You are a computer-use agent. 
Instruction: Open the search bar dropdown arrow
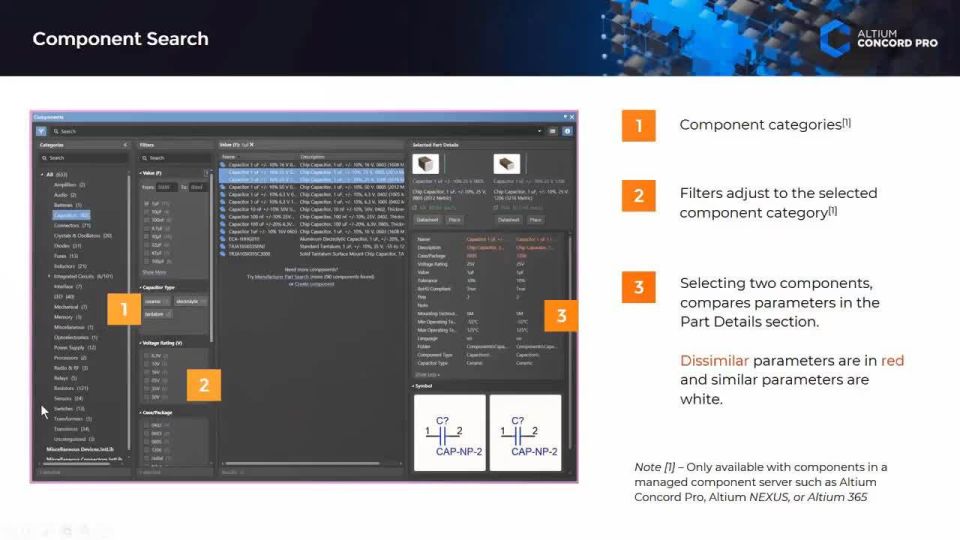pos(539,131)
